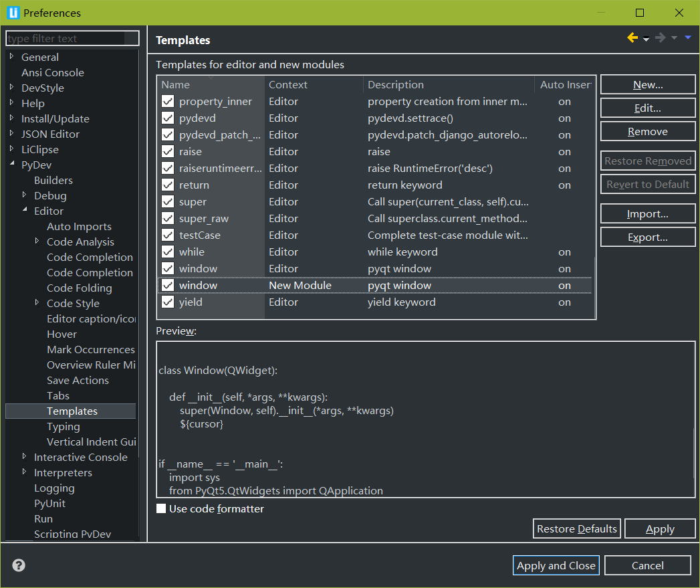Image resolution: width=700 pixels, height=588 pixels.
Task: Uncheck the property_inner template checkbox
Action: (x=168, y=102)
